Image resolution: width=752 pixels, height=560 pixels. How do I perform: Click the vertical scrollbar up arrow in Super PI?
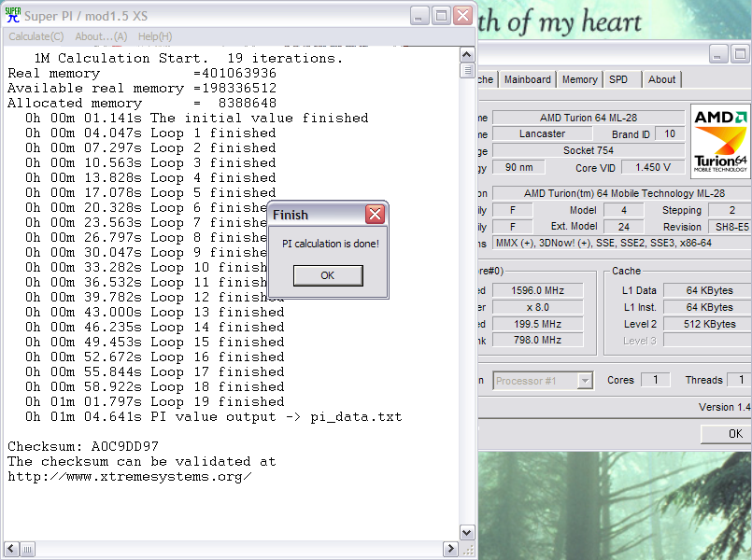pyautogui.click(x=467, y=55)
